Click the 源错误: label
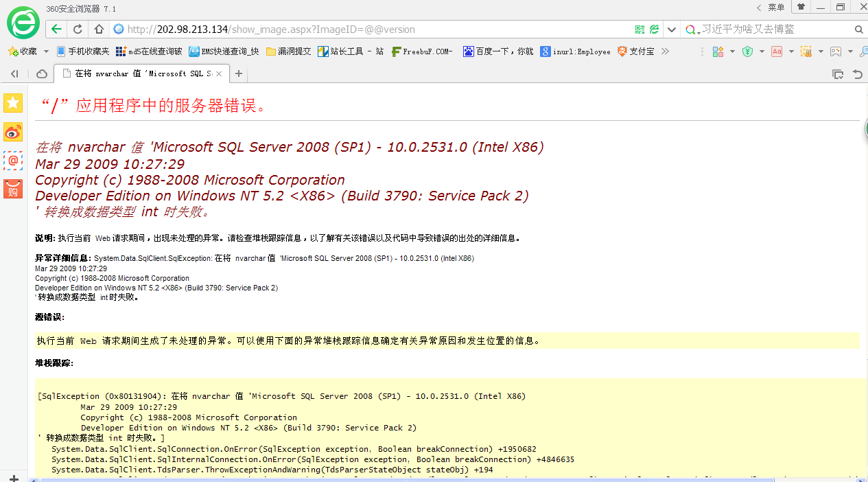868x482 pixels. click(49, 317)
